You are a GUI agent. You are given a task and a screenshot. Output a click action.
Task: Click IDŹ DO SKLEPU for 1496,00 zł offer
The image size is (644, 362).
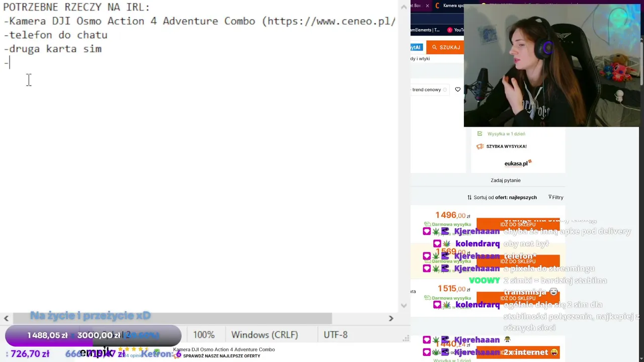518,224
